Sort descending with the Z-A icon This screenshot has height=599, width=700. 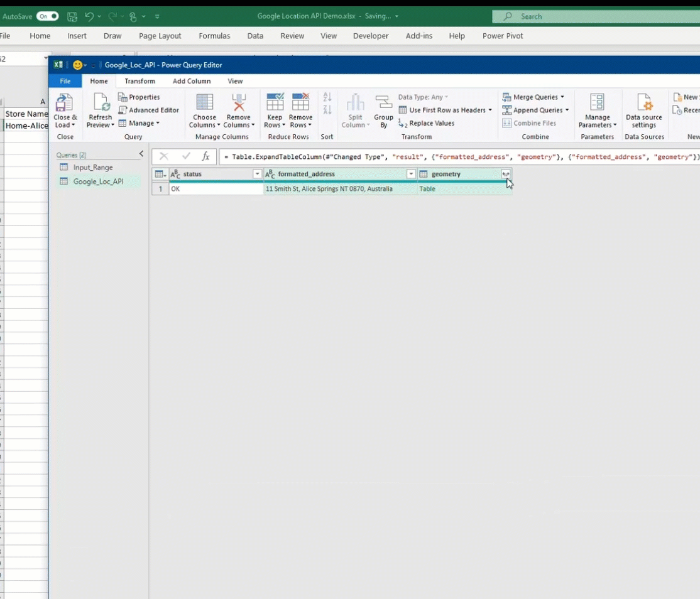pyautogui.click(x=327, y=110)
